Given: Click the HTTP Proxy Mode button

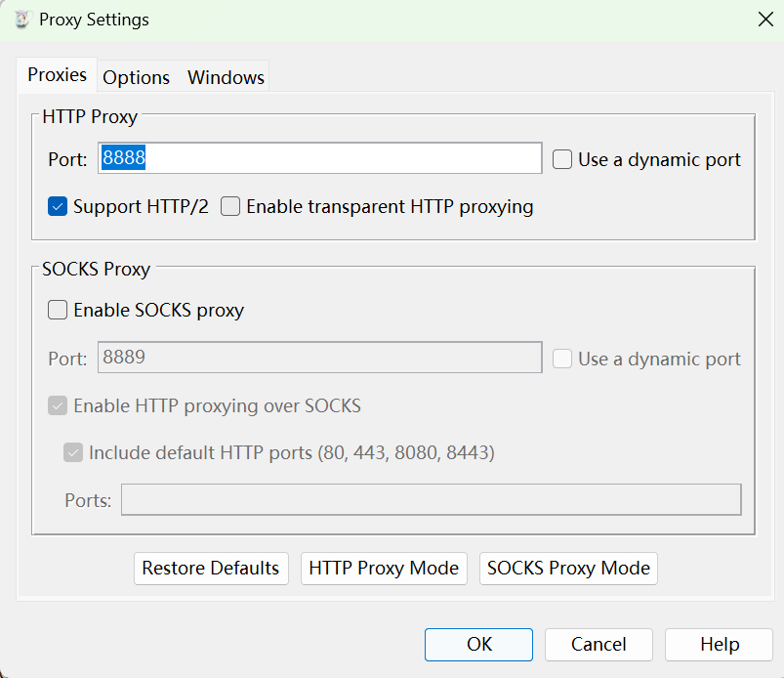Looking at the screenshot, I should (x=384, y=568).
